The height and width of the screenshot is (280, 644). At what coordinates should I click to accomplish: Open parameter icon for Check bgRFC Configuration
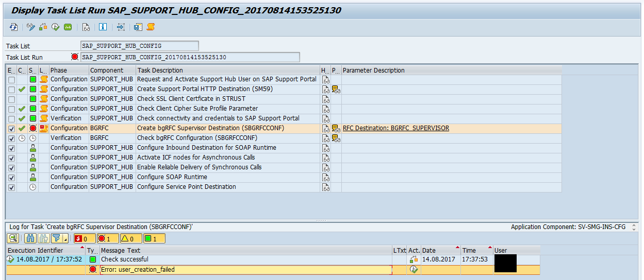pos(336,138)
